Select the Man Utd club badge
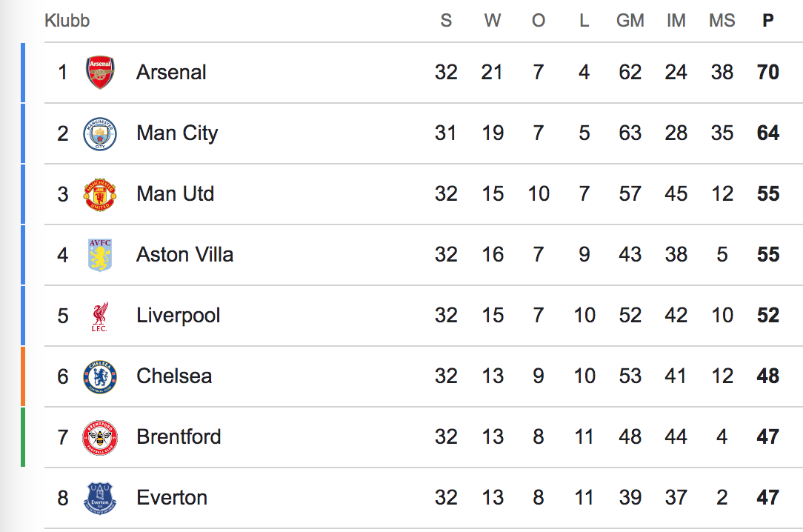This screenshot has width=803, height=532. tap(100, 194)
